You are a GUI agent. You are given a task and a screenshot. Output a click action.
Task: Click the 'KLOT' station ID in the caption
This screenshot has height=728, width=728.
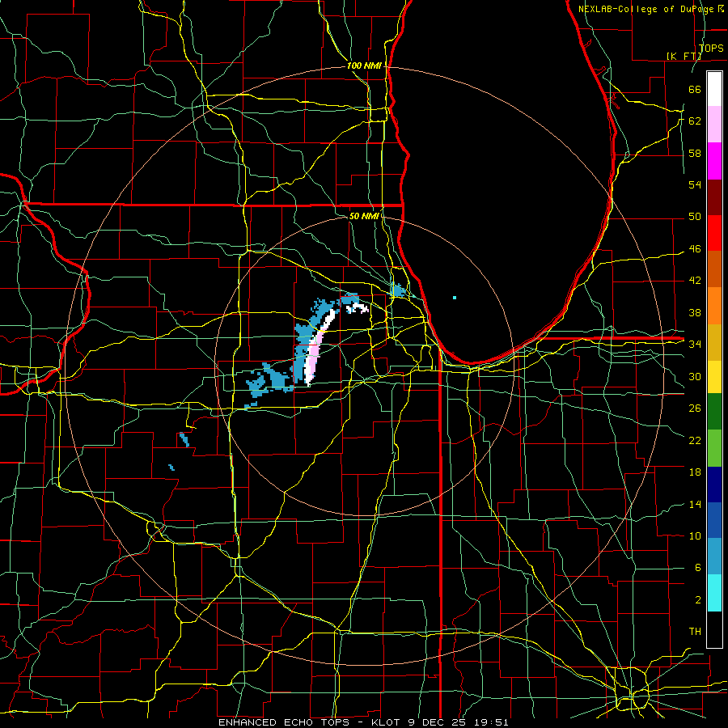tap(387, 722)
